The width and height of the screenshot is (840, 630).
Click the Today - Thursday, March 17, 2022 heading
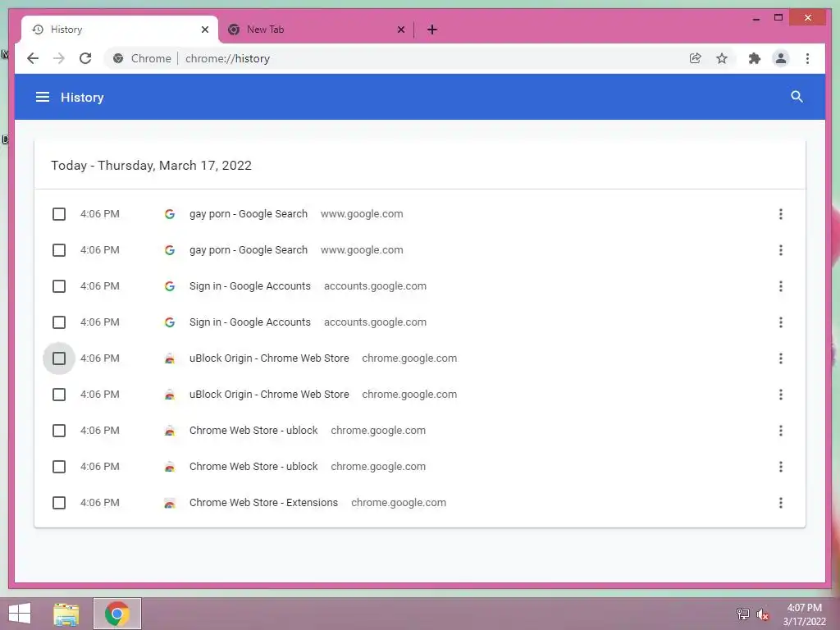coord(151,166)
